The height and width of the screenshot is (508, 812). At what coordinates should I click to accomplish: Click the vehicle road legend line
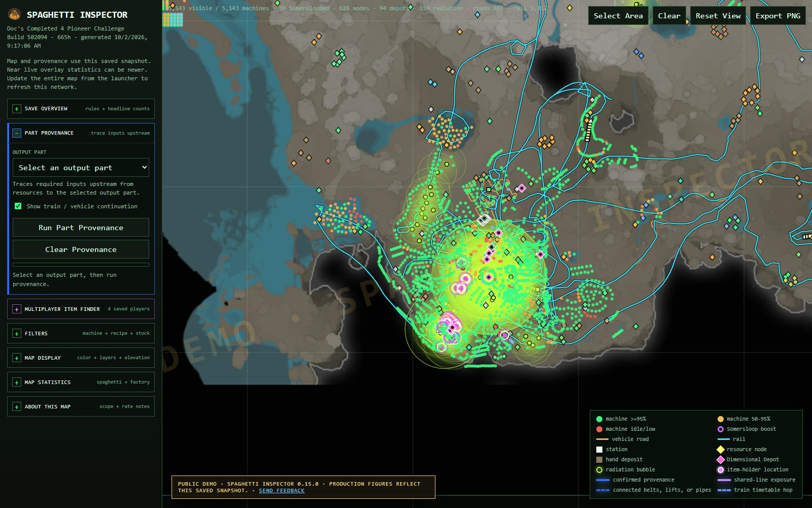click(x=602, y=439)
